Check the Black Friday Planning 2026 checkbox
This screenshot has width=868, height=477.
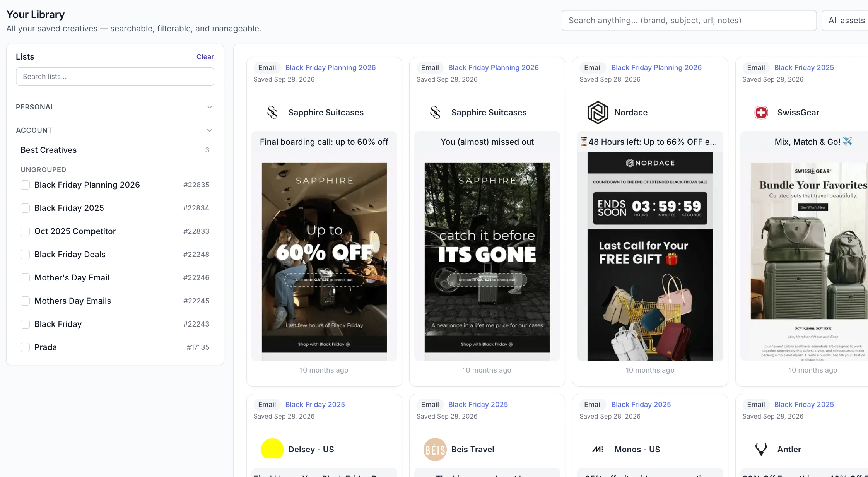(25, 185)
